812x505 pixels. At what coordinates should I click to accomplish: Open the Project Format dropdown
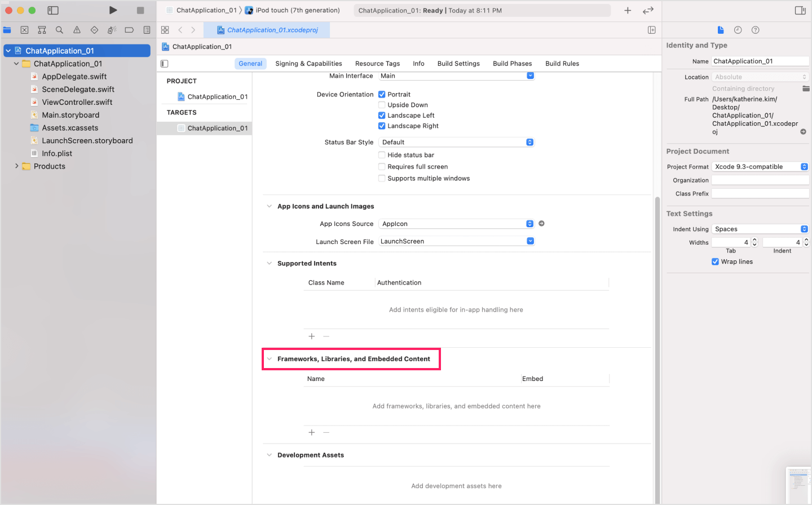click(804, 166)
